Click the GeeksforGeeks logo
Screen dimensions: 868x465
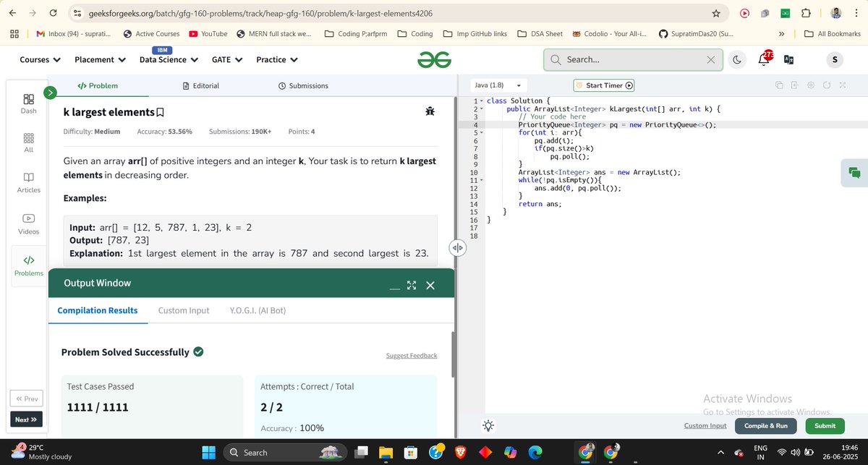tap(434, 60)
